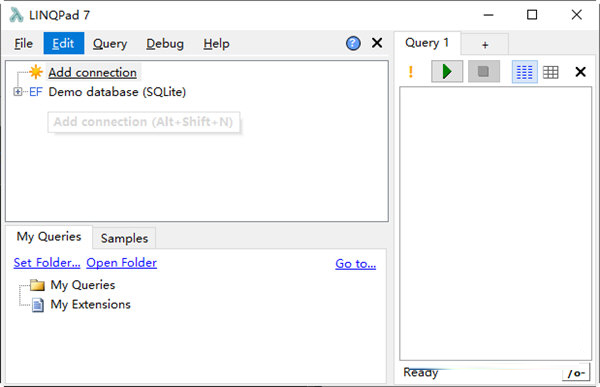The width and height of the screenshot is (600, 387).
Task: Select the My Queries tree item
Action: [x=83, y=285]
